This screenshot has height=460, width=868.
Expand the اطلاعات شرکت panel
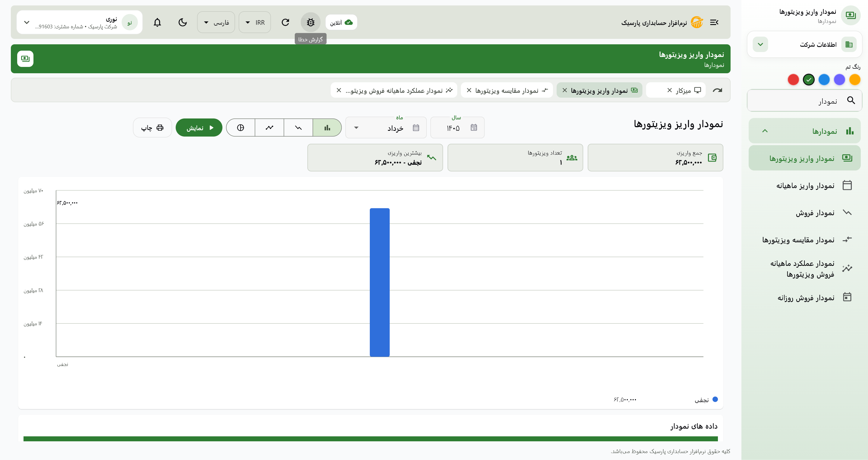click(x=760, y=44)
